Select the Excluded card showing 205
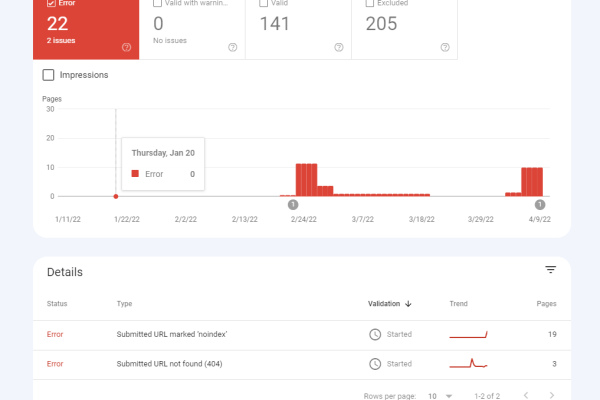600x400 pixels. pos(404,29)
